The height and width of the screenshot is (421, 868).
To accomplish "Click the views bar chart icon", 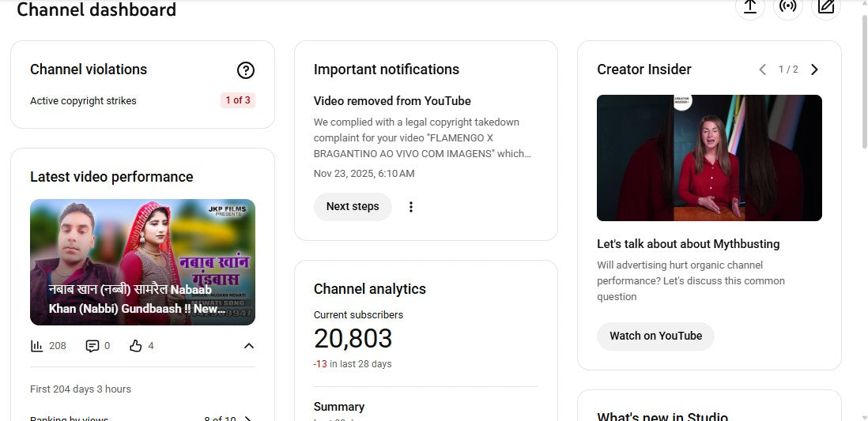I will (36, 346).
